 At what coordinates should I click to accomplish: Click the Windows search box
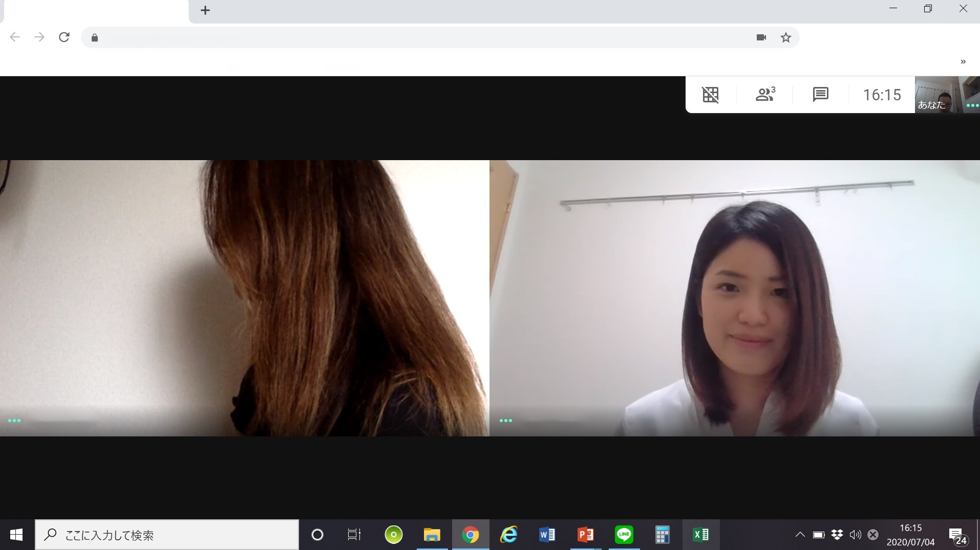tap(167, 535)
